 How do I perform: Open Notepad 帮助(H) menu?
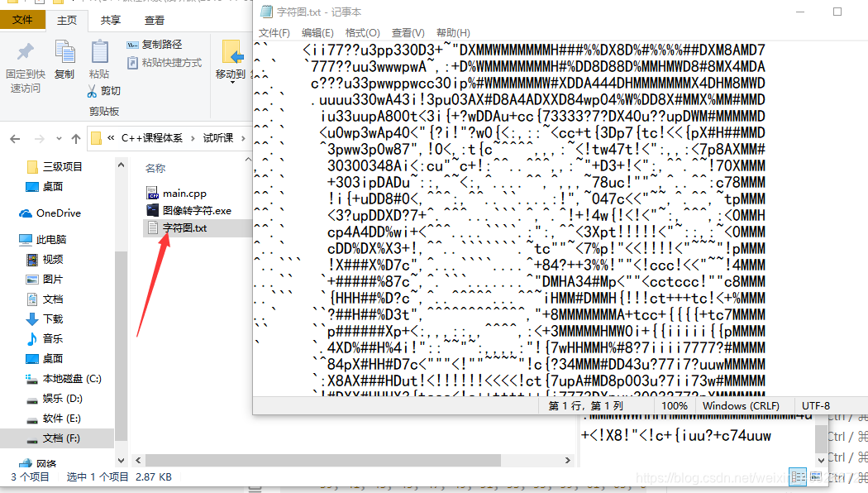tap(453, 33)
